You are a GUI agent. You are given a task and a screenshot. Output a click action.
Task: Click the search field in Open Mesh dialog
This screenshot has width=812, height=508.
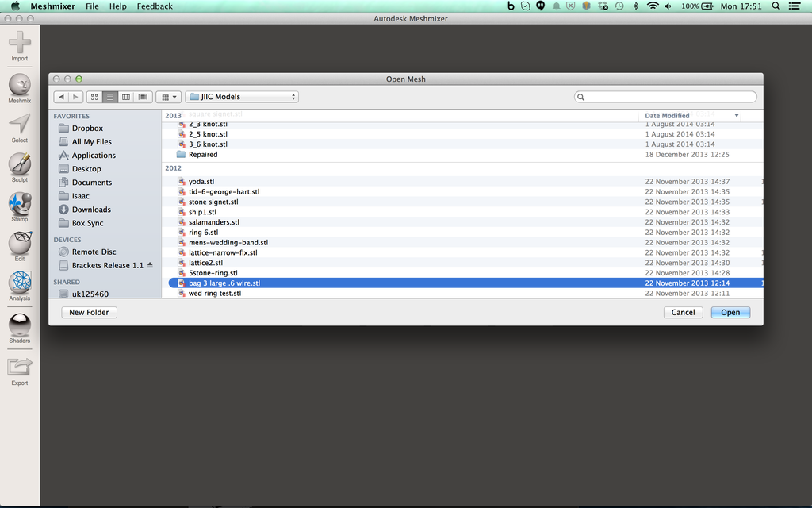click(x=665, y=97)
